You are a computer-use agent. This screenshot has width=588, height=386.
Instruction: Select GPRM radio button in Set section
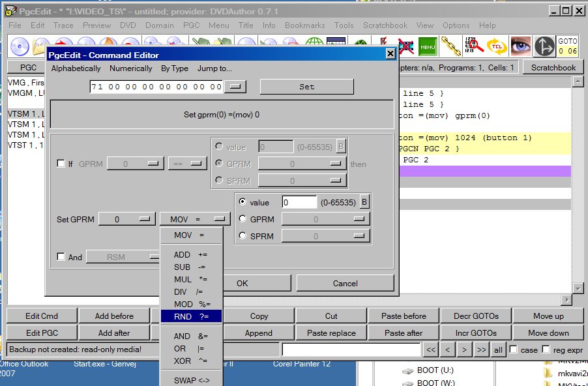pyautogui.click(x=243, y=218)
